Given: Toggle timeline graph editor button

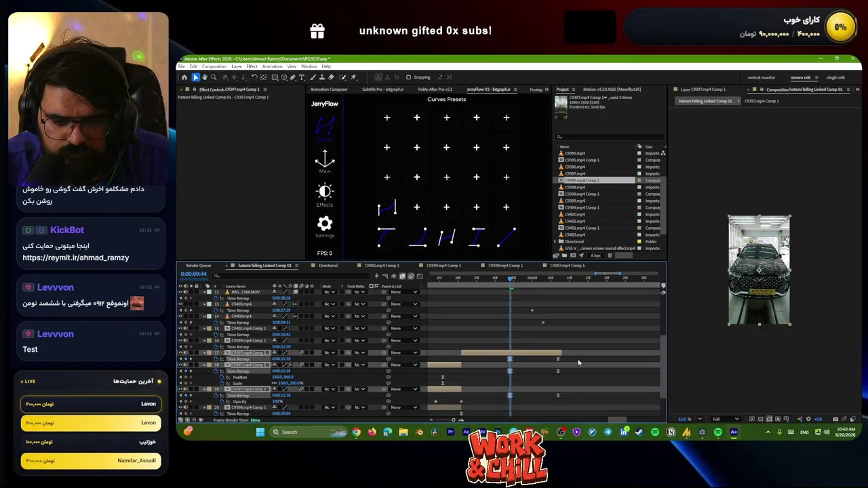Looking at the screenshot, I should point(420,276).
